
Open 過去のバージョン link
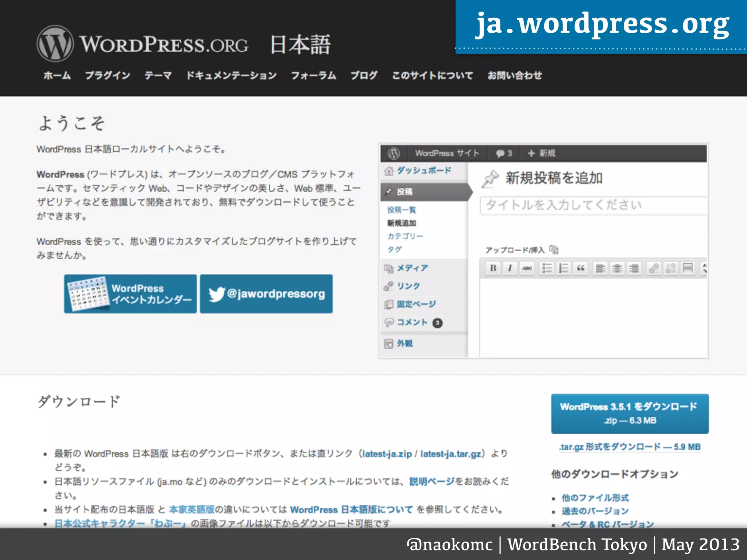(595, 511)
